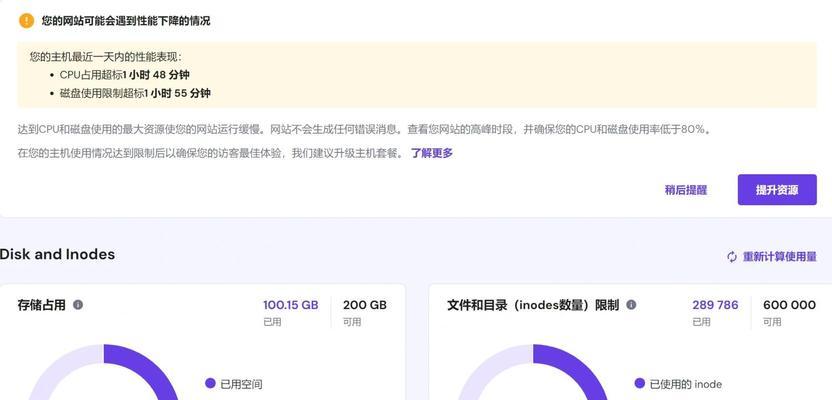Image resolution: width=832 pixels, height=400 pixels.
Task: Click the 磁盘使用限制超标1 小时 55 分钟 line
Action: point(135,93)
